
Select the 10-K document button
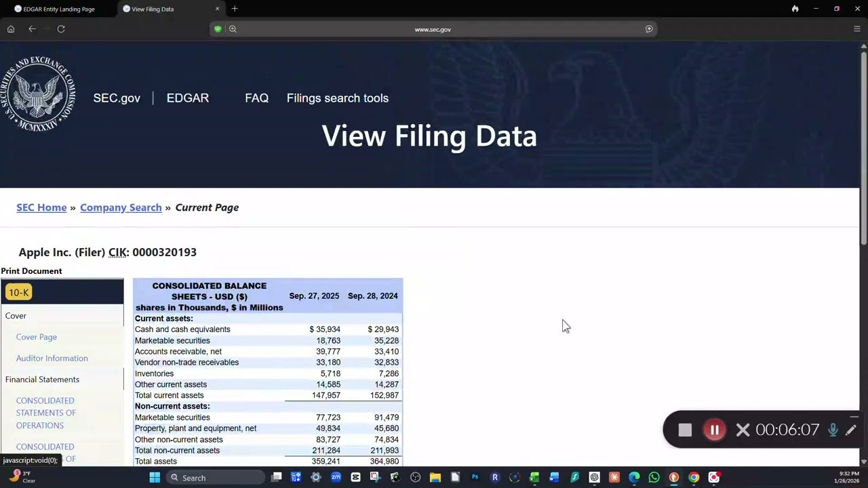[x=18, y=292]
